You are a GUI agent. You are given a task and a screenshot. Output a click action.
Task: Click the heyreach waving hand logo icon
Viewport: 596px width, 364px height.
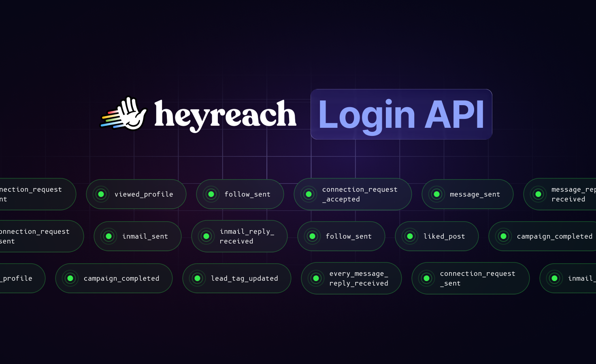123,114
